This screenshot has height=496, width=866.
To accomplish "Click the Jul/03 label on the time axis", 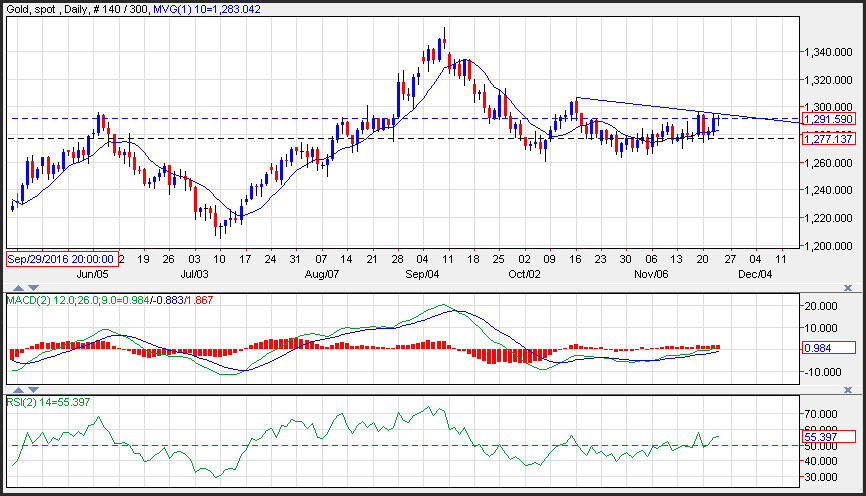I will [x=193, y=273].
